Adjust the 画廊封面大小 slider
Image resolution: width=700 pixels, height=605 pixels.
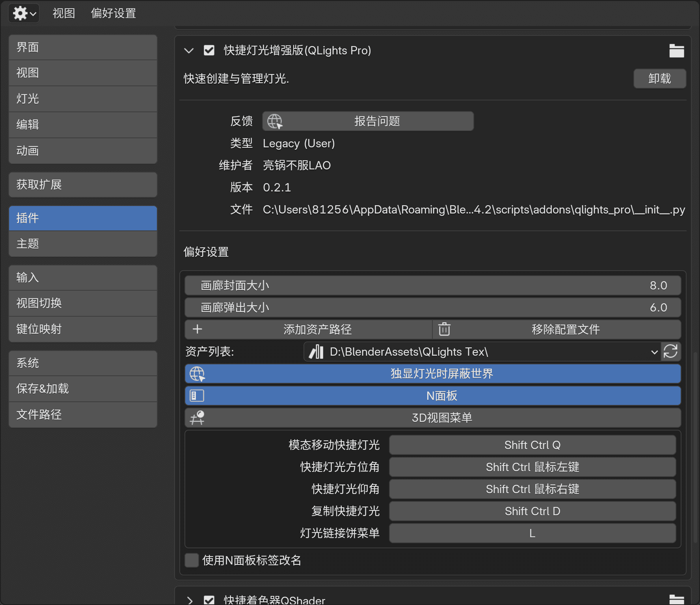tap(433, 286)
